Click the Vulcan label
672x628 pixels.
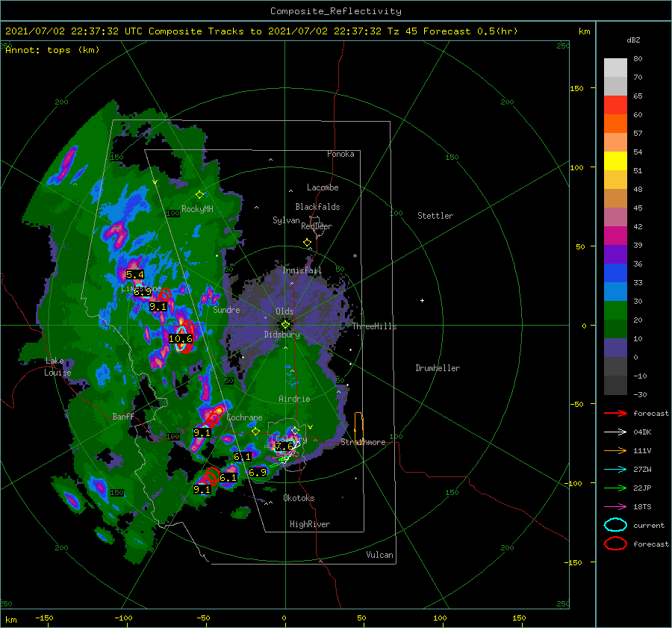[379, 555]
